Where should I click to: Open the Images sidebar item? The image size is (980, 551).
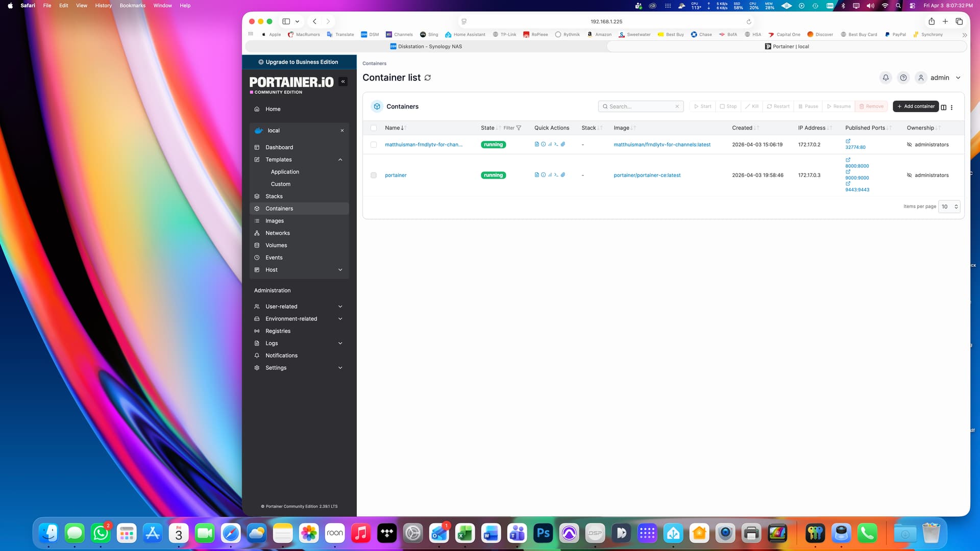coord(274,221)
